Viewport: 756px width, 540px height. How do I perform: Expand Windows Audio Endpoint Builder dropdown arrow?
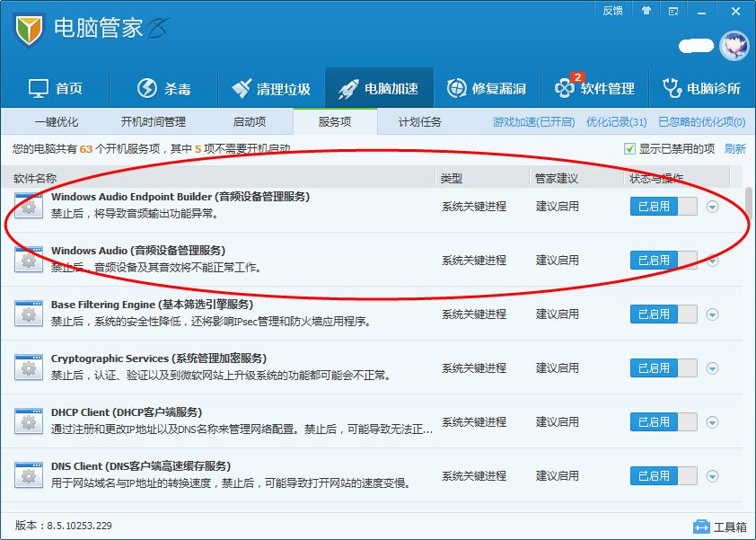click(x=712, y=207)
